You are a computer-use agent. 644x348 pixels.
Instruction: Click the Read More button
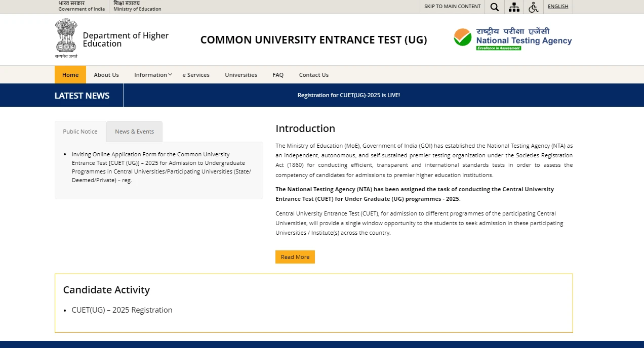tap(295, 256)
